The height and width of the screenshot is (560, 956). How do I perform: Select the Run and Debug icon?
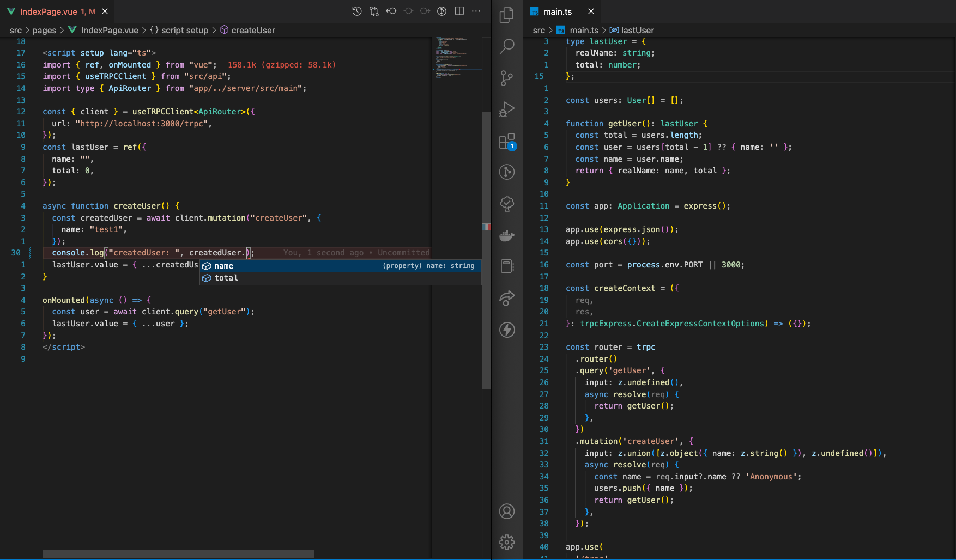(507, 109)
